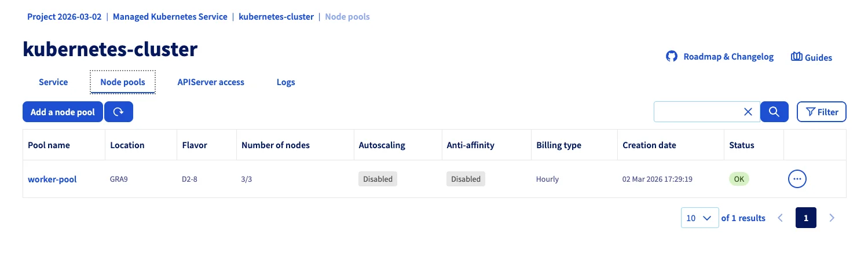Click the Guides book icon
This screenshot has width=868, height=257.
(x=797, y=57)
